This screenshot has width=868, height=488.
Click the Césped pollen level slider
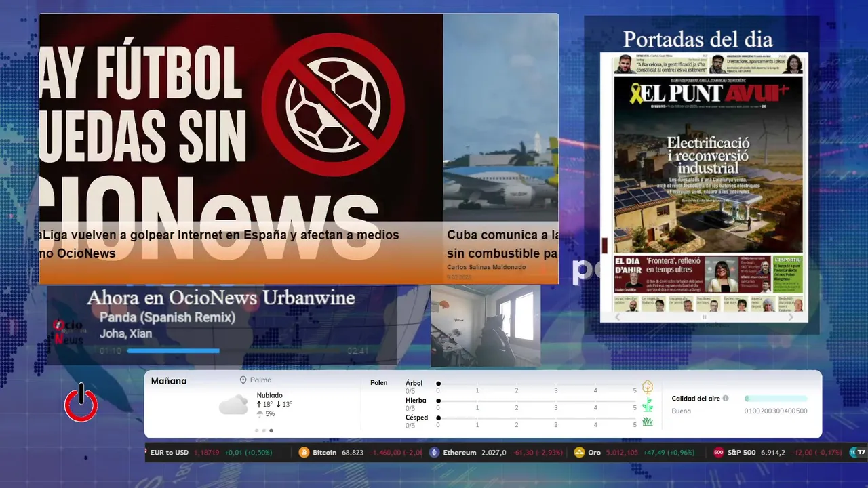536,418
